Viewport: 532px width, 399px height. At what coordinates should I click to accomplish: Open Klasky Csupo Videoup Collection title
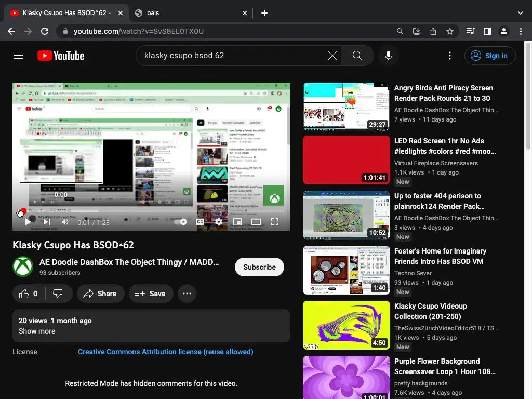pyautogui.click(x=430, y=311)
